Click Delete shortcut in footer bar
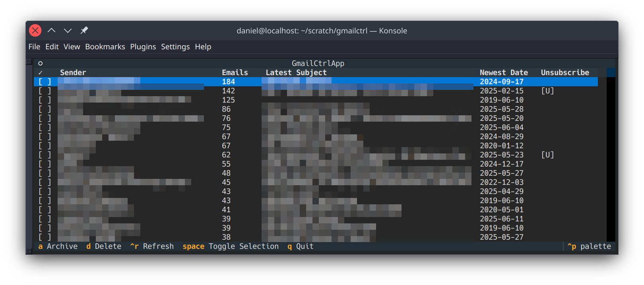This screenshot has width=644, height=285. pos(104,246)
